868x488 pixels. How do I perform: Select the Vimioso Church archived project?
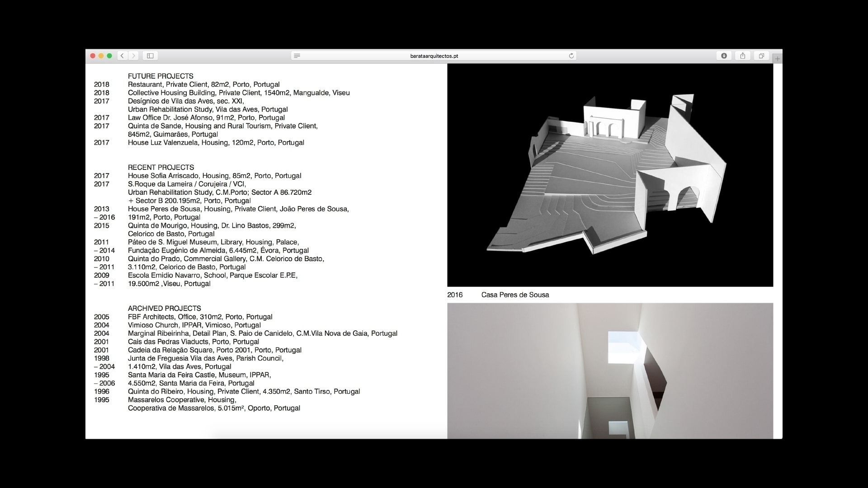pyautogui.click(x=194, y=325)
